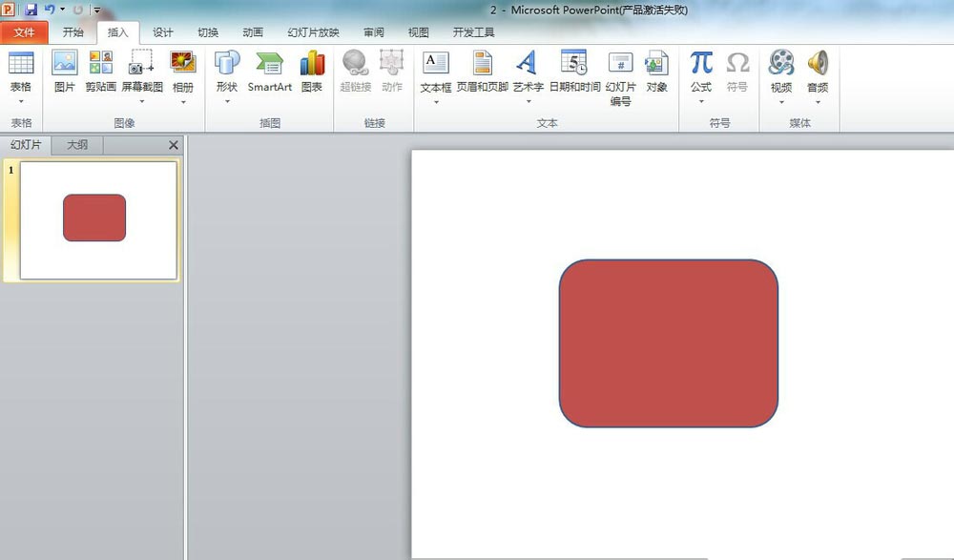
Task: Open the 文件 backstage menu
Action: point(25,31)
